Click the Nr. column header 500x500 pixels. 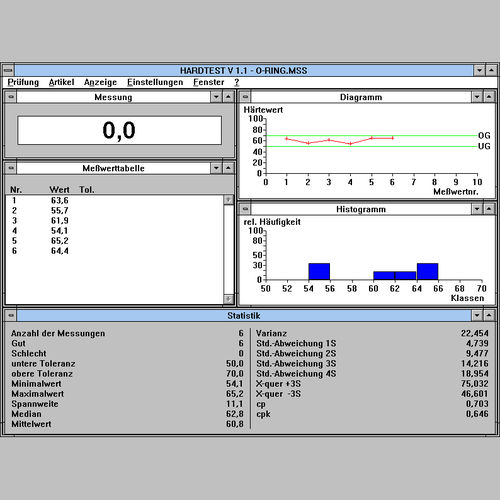point(16,190)
